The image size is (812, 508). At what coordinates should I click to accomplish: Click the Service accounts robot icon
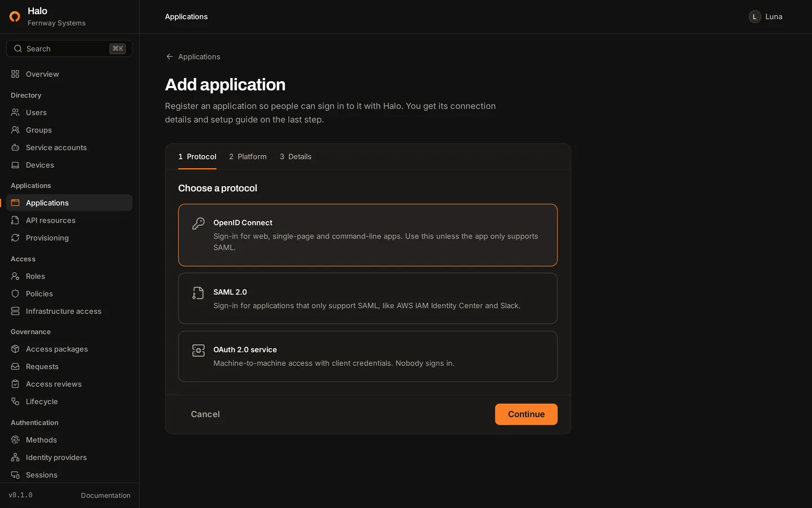click(x=15, y=147)
